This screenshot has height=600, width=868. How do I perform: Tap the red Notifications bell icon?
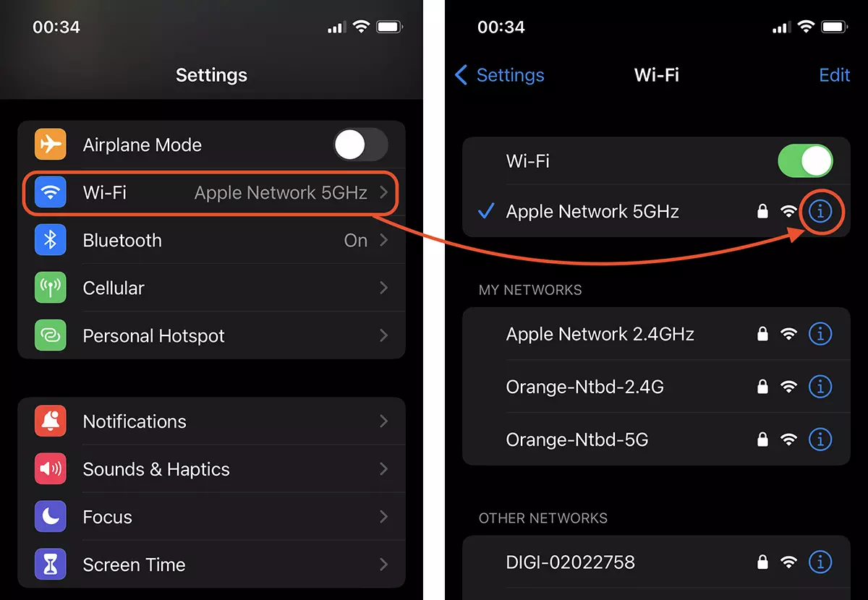coord(51,421)
